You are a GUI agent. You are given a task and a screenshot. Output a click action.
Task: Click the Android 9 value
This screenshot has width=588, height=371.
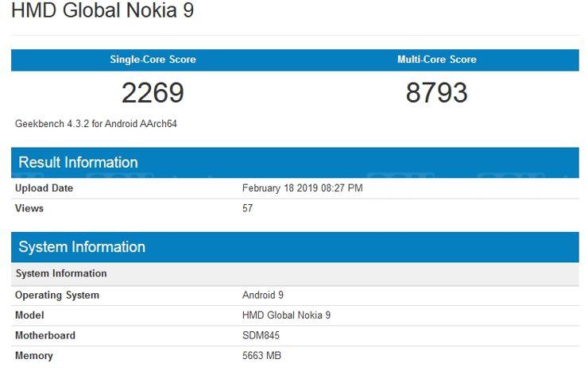[263, 296]
